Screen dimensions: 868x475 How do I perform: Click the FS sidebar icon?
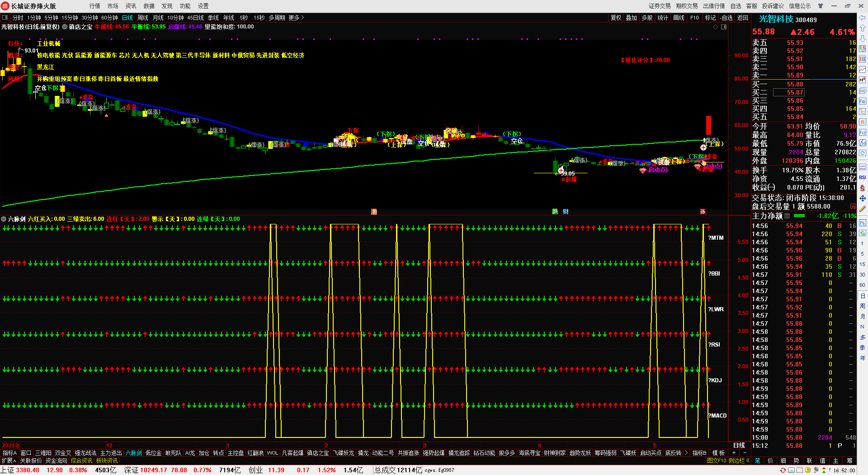pos(863,223)
